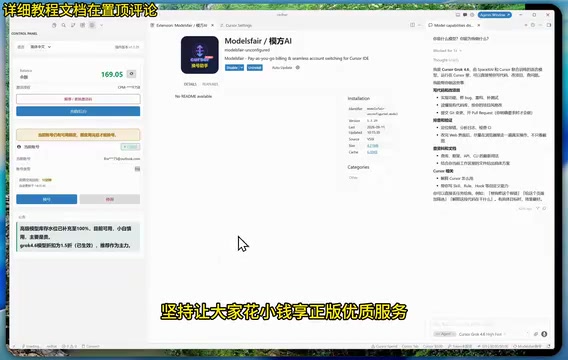
Task: Click the wide blue button below the outlined button
Action: (78, 111)
